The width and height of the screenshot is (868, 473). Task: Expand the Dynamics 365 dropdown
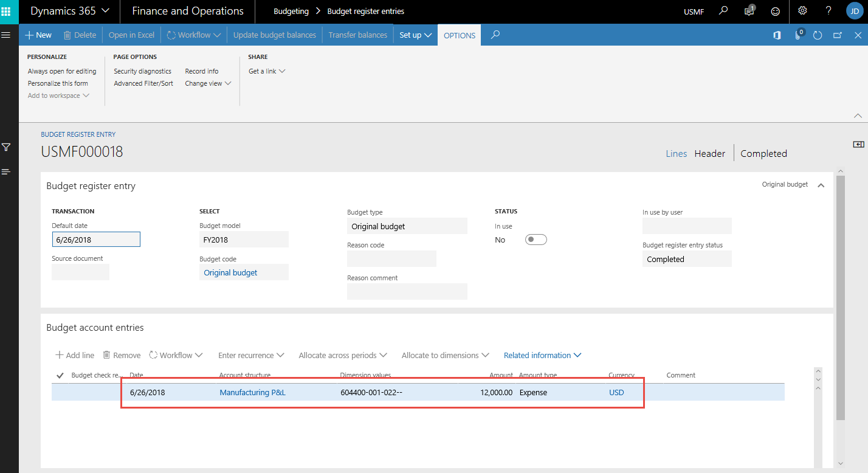pyautogui.click(x=70, y=11)
